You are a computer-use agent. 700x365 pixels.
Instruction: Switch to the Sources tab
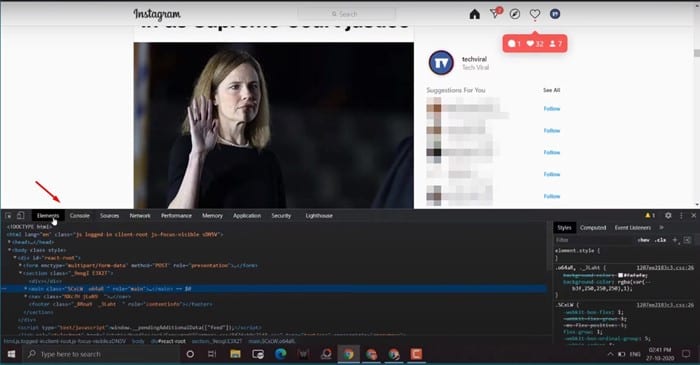(x=109, y=216)
